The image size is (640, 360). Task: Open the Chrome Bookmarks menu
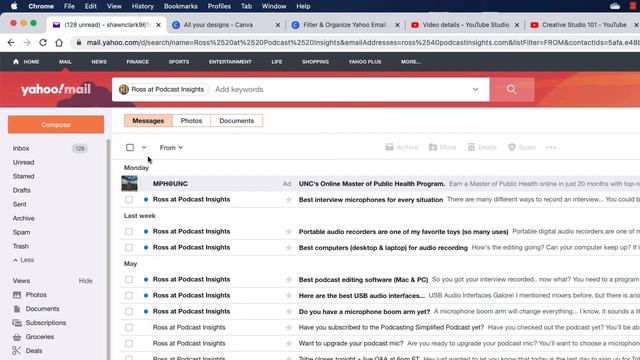[x=180, y=6]
